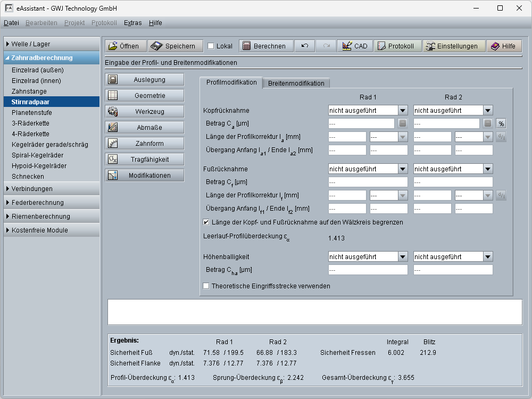This screenshot has width=532, height=399.
Task: Expand the Welle / Lager section
Action: 52,44
